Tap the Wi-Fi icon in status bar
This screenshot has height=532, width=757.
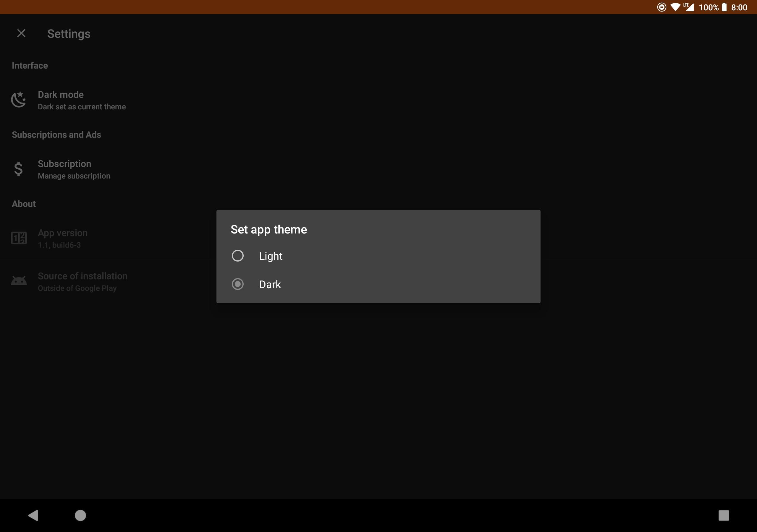(x=675, y=7)
